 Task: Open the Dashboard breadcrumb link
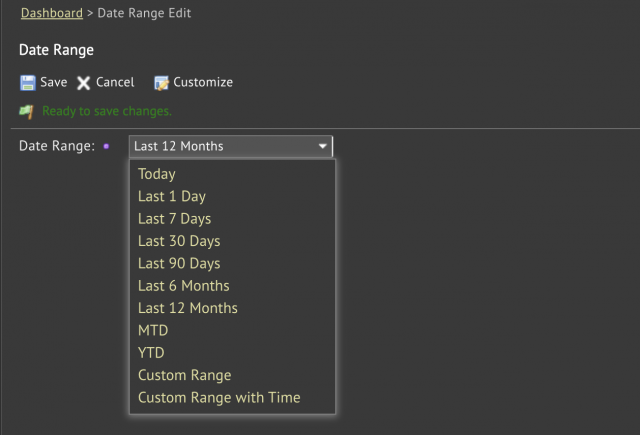(51, 13)
